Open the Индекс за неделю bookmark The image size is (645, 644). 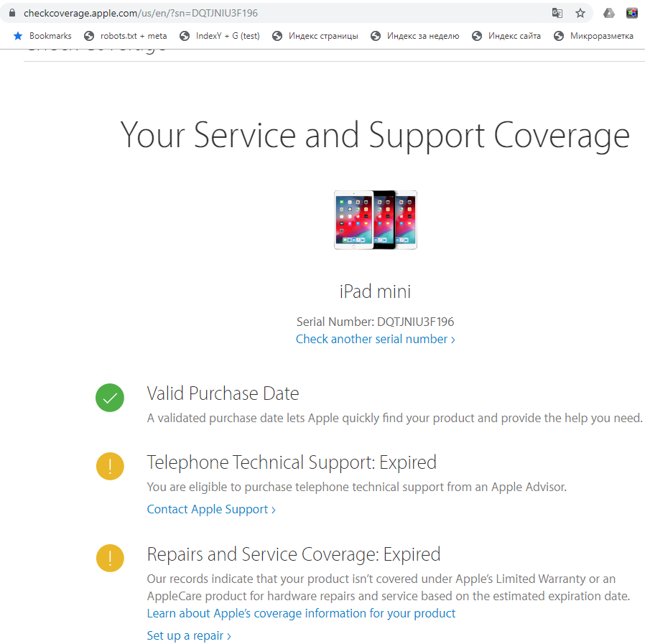415,36
